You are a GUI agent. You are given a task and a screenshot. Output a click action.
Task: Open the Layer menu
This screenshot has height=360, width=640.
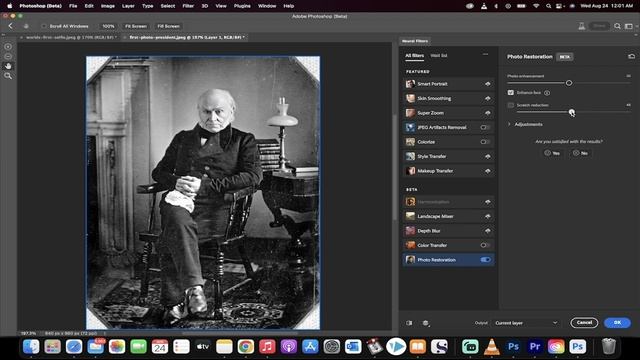[128, 6]
